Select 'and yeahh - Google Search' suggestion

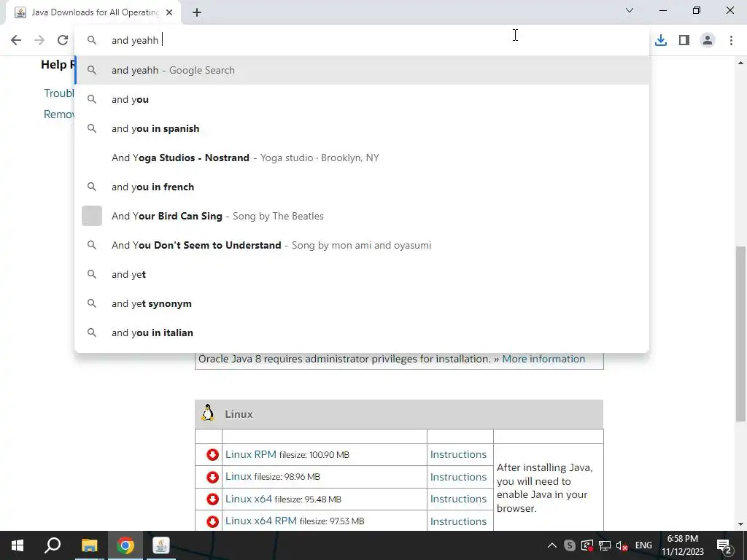pos(362,70)
